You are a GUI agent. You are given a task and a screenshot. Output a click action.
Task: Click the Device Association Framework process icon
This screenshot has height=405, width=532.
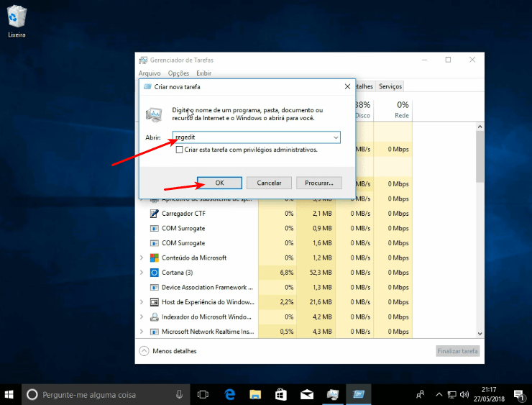point(155,288)
